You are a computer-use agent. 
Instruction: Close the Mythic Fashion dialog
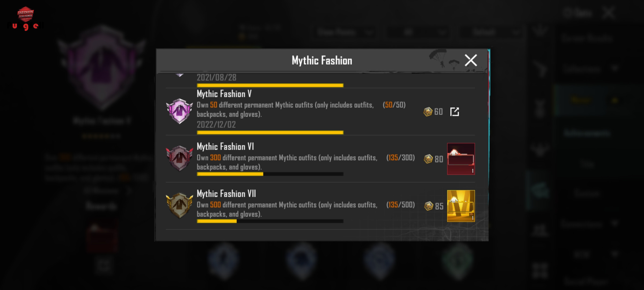click(x=471, y=60)
